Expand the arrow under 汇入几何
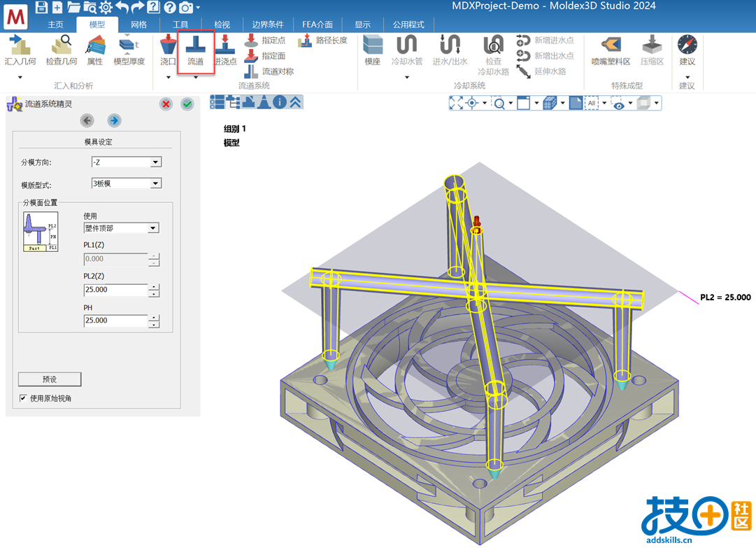 coord(20,77)
